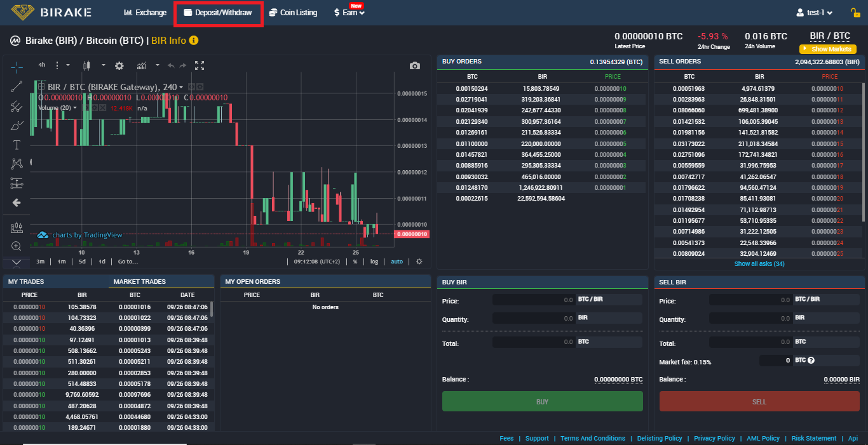Viewport: 868px width, 445px height.
Task: Open the Exchange page
Action: tap(146, 13)
